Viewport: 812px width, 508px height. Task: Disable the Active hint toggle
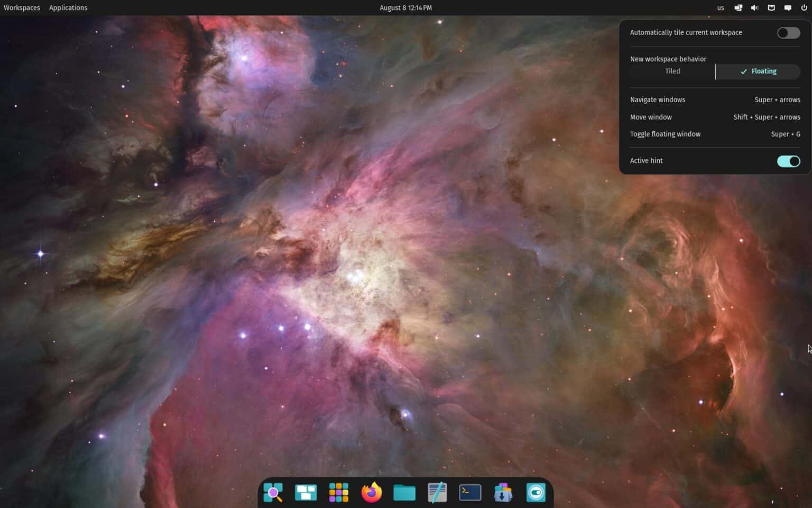tap(788, 161)
